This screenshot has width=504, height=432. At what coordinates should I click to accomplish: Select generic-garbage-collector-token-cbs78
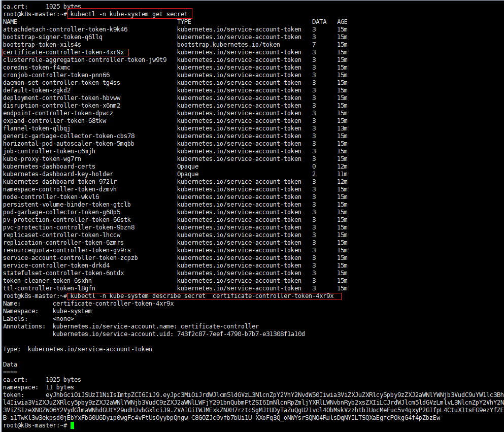tap(69, 136)
